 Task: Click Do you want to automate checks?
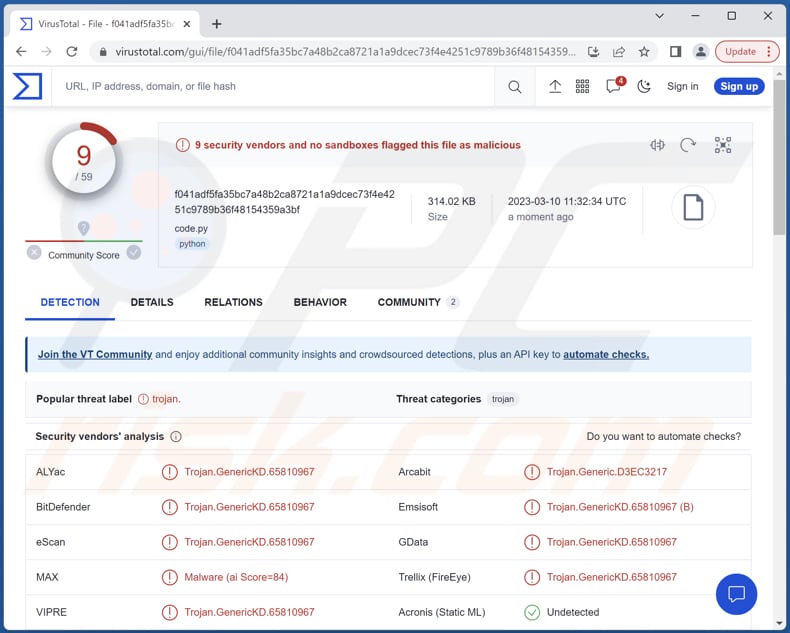(664, 437)
